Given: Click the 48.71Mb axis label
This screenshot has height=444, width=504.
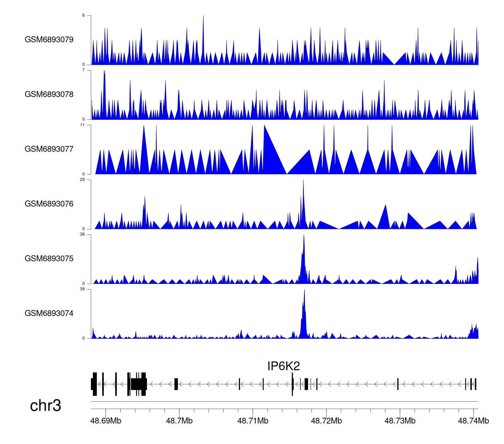Looking at the screenshot, I should pos(253,421).
